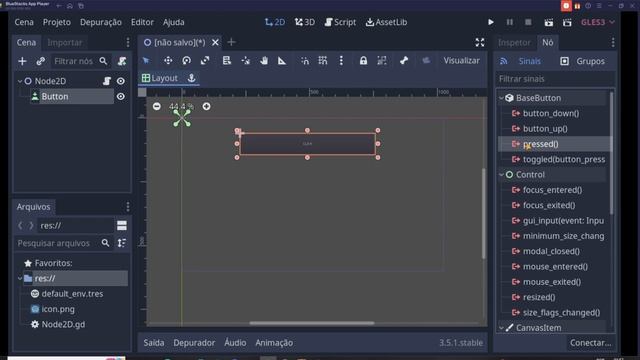Switch to the Importar tab
This screenshot has width=640, height=360.
point(64,42)
